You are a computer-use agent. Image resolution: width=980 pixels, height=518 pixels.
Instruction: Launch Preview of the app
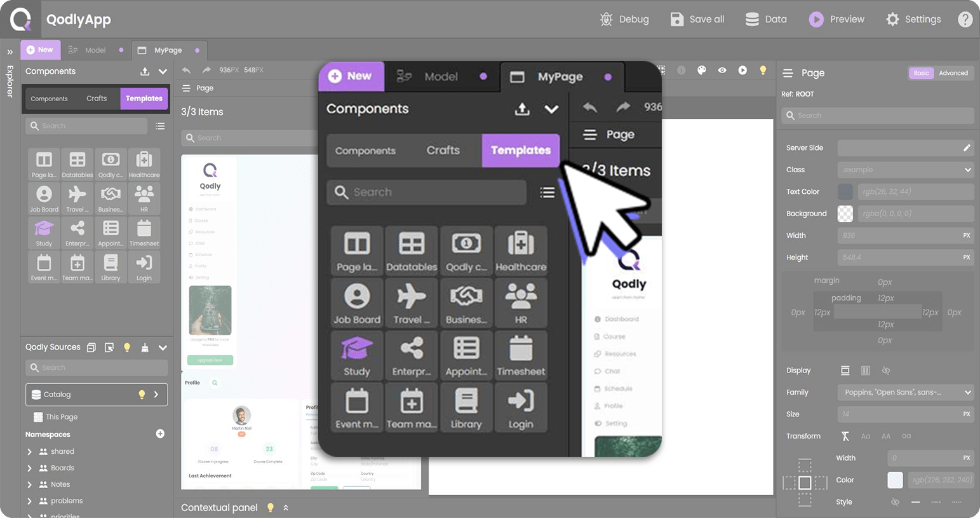pyautogui.click(x=836, y=19)
